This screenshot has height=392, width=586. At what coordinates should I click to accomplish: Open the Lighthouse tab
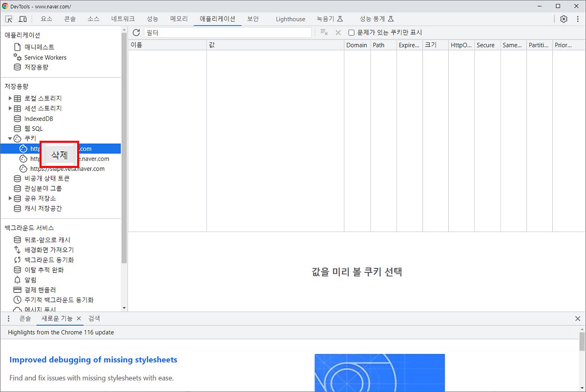tap(290, 19)
